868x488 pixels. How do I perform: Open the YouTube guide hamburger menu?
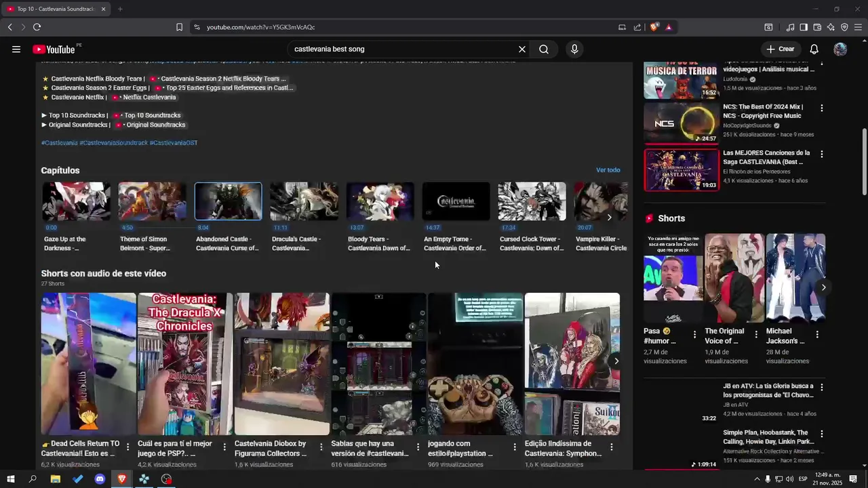pyautogui.click(x=16, y=49)
